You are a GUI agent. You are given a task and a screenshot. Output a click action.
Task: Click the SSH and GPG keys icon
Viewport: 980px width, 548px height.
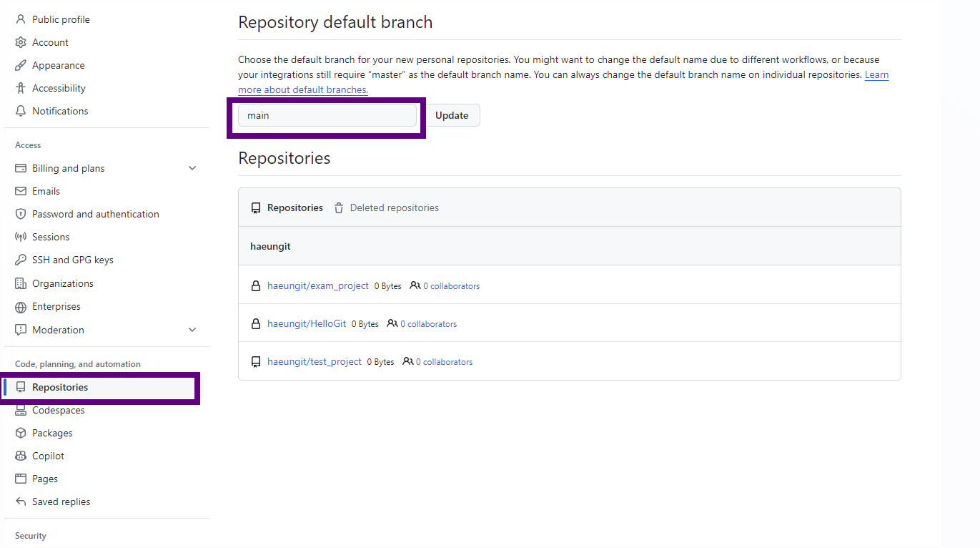[x=21, y=260]
